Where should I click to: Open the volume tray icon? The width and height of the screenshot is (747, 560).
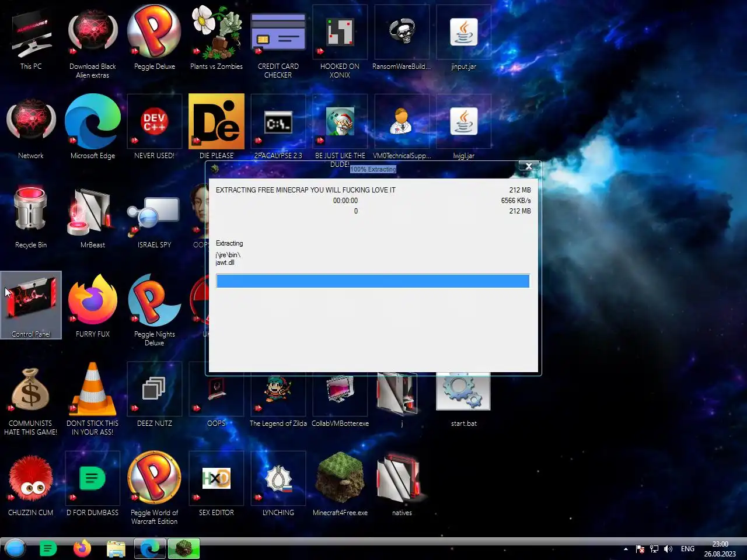[668, 549]
